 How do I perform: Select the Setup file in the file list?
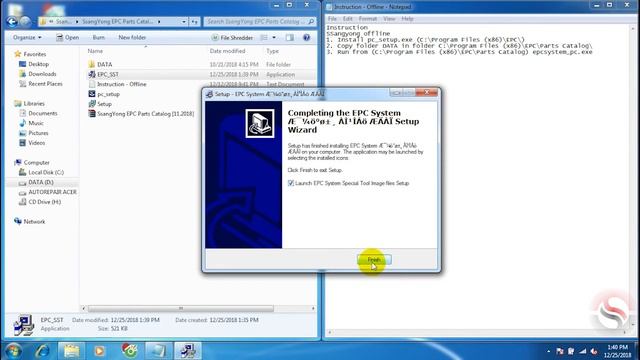104,104
